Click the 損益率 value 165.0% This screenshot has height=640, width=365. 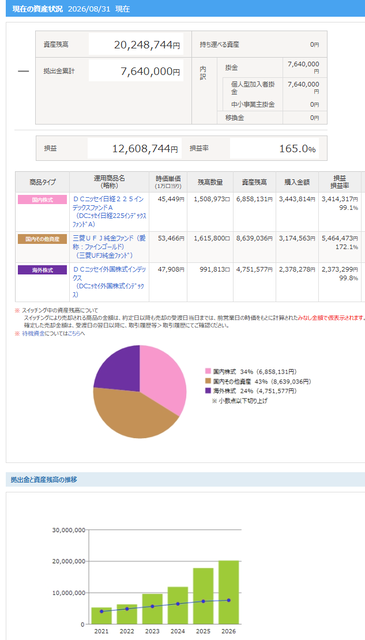(x=298, y=149)
